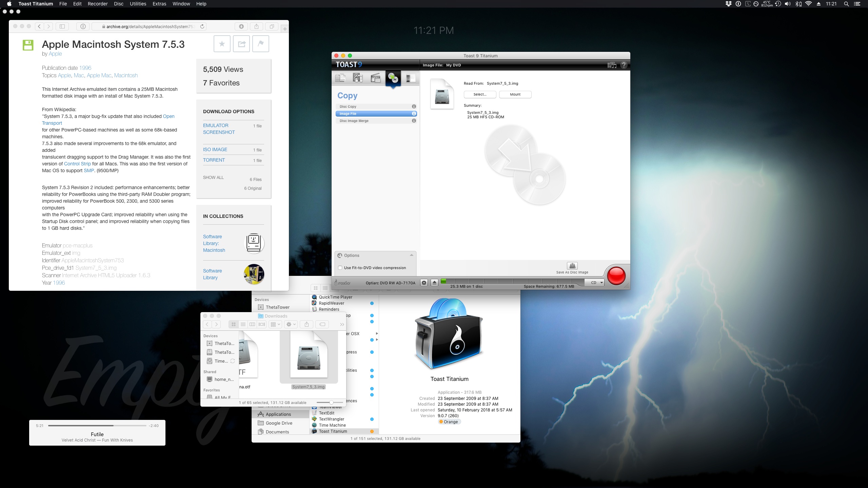The height and width of the screenshot is (488, 868).
Task: Show downloads in the Safari toolbar
Action: tap(241, 26)
